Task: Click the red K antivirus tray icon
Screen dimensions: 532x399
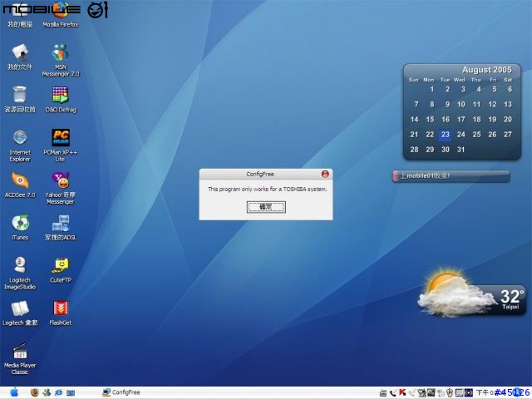Action: pos(402,392)
